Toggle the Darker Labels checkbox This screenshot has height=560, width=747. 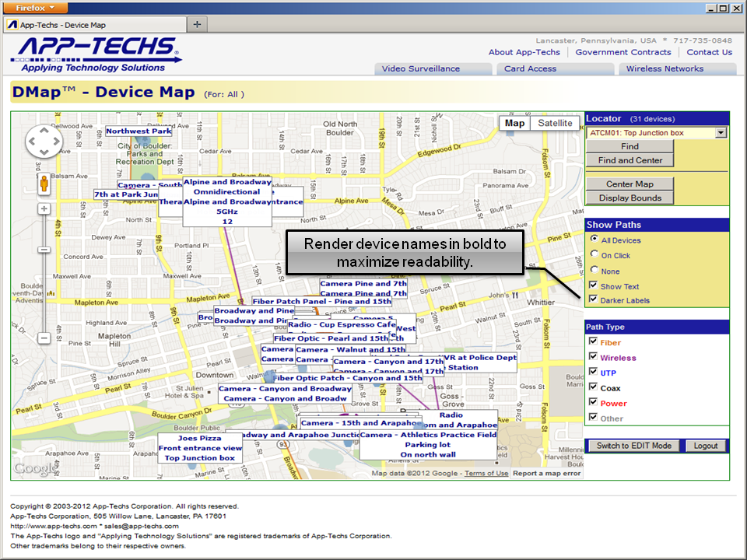click(x=593, y=299)
